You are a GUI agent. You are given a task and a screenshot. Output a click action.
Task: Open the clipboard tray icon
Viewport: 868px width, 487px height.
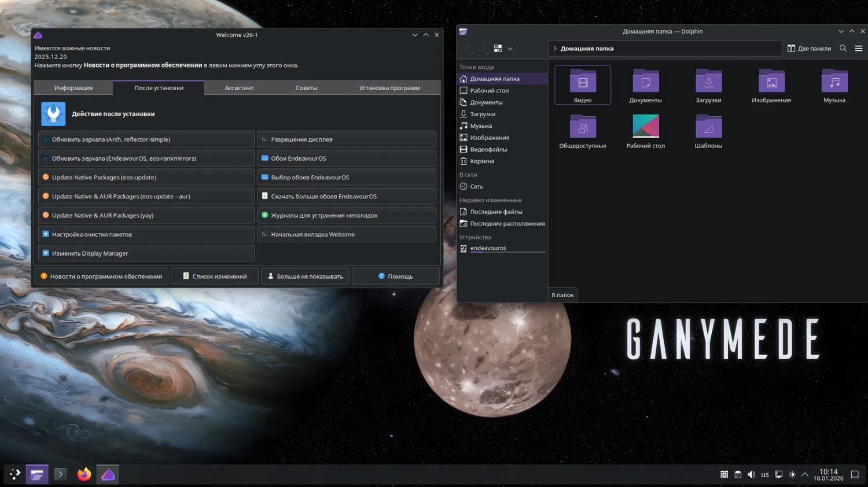[x=738, y=474]
